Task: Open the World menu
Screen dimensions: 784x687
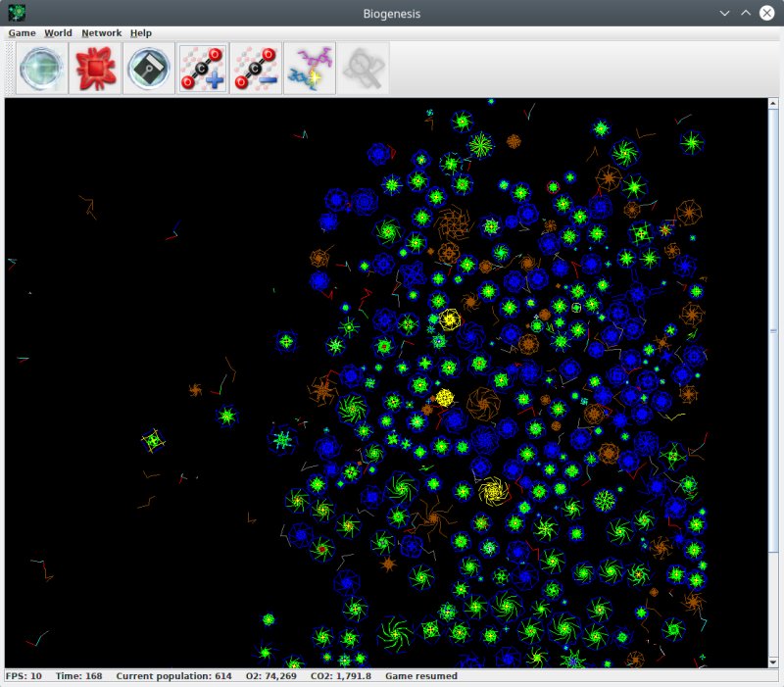Action: [x=58, y=32]
